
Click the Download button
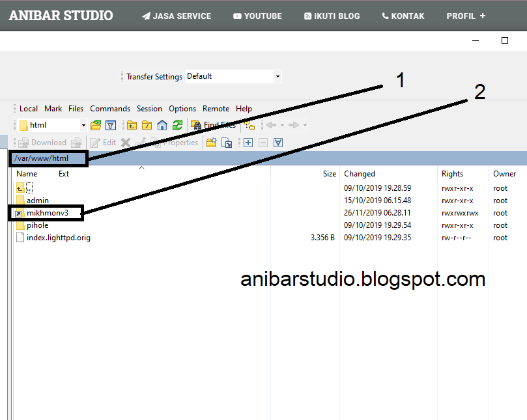coord(43,143)
